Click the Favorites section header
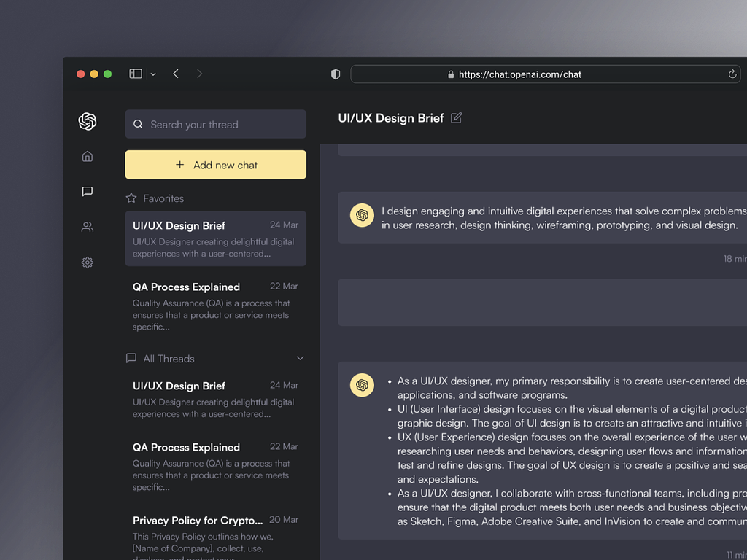The width and height of the screenshot is (747, 560). tap(163, 198)
